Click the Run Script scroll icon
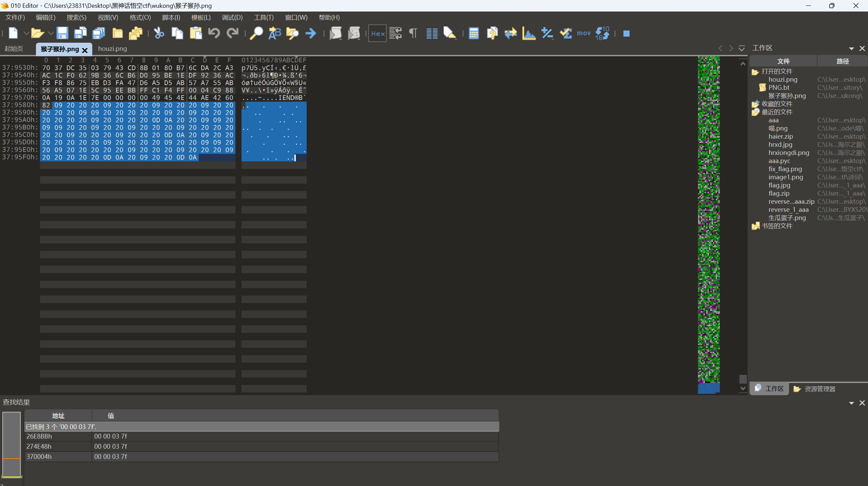The image size is (868, 486). [x=335, y=33]
